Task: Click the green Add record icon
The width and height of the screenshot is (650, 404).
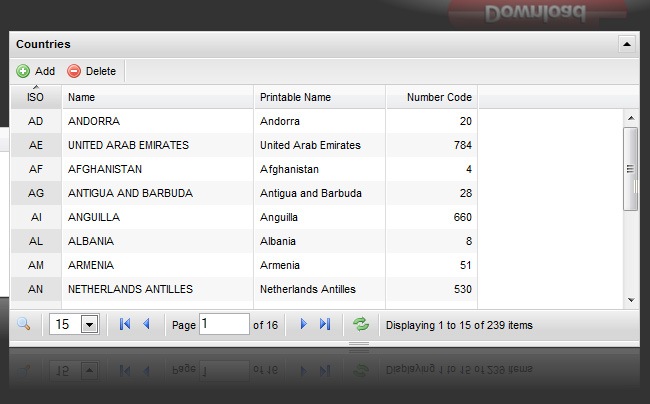Action: [x=23, y=71]
